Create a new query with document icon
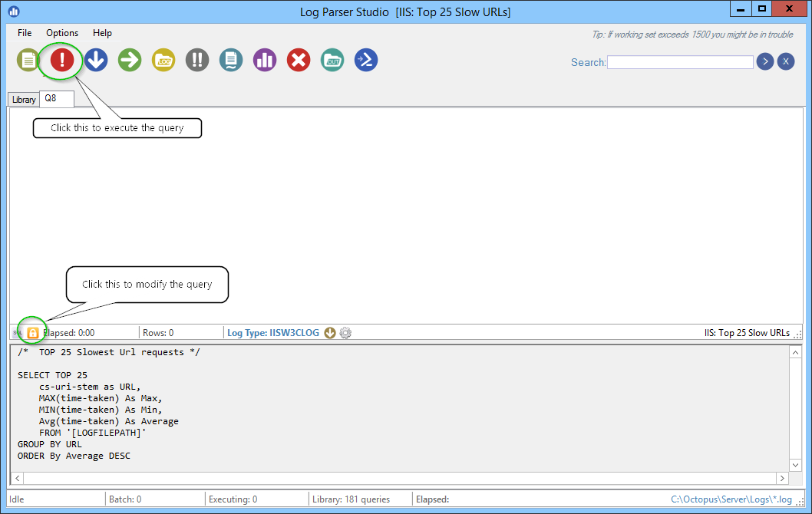 [28, 61]
